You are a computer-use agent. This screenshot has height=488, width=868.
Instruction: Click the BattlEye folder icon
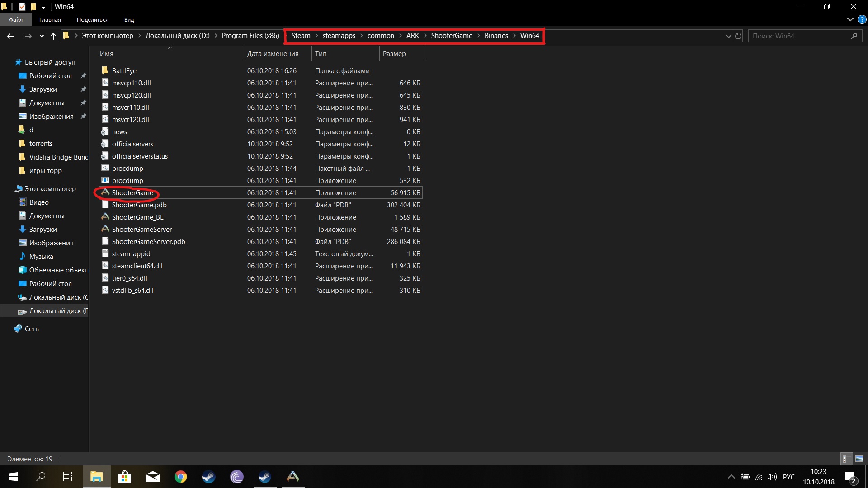(105, 70)
